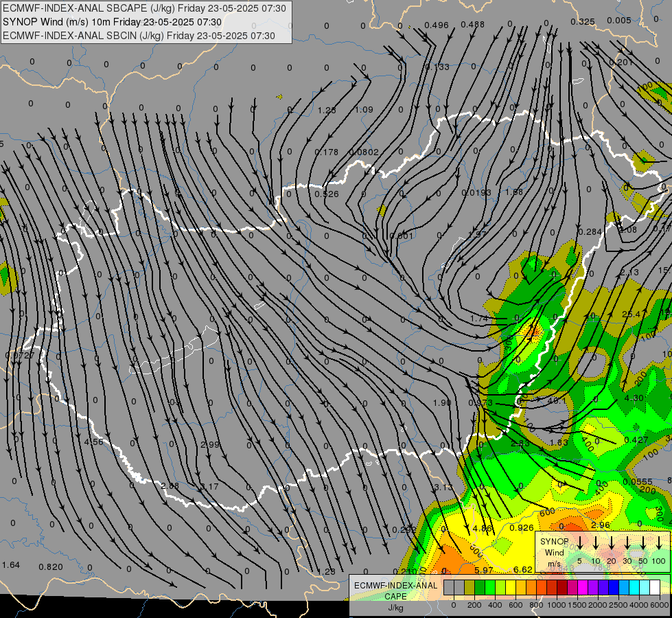The image size is (672, 618).
Task: Click the CAPE legend's 1500 tick label
Action: point(577,605)
